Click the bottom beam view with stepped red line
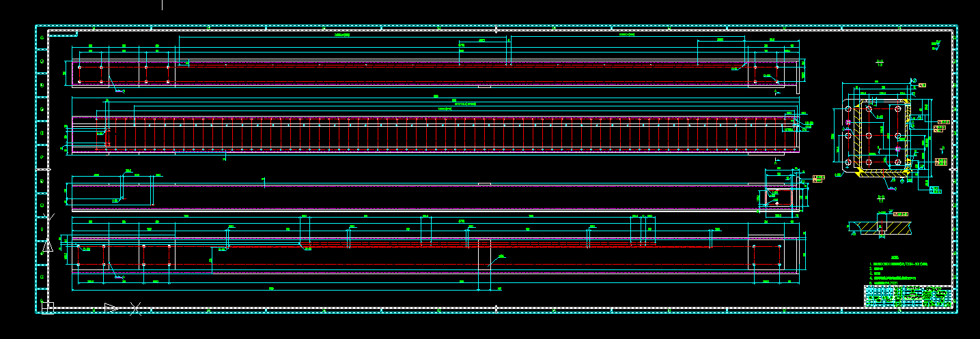 434,254
